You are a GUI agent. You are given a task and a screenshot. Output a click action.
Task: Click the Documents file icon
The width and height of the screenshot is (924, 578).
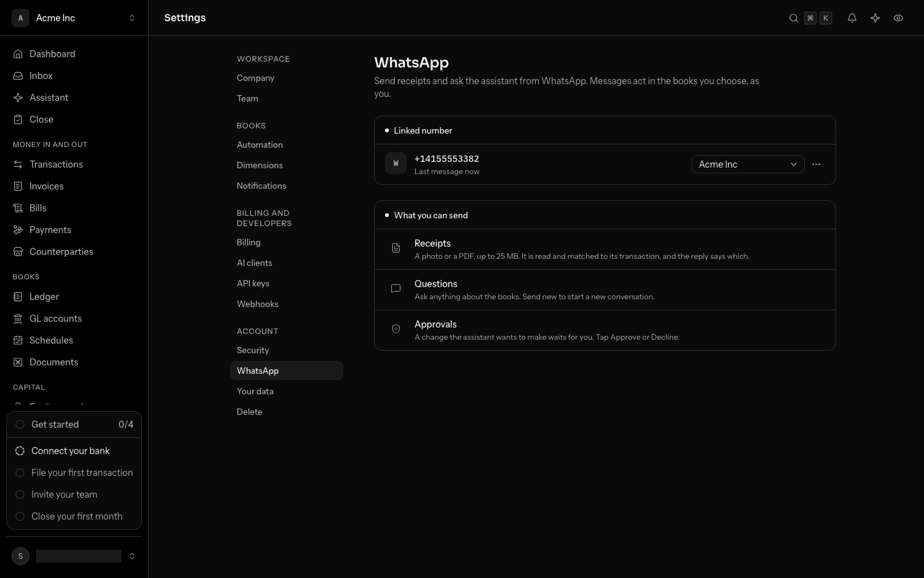(18, 362)
